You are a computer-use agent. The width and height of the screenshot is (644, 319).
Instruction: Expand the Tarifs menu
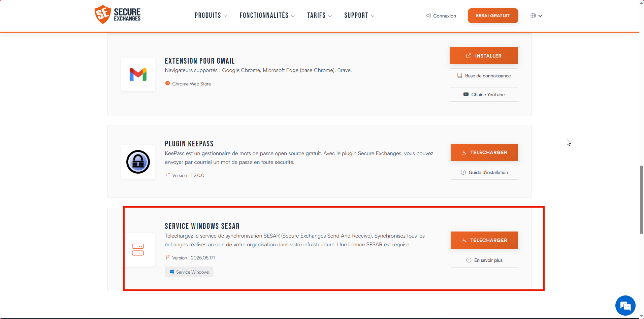[x=319, y=15]
